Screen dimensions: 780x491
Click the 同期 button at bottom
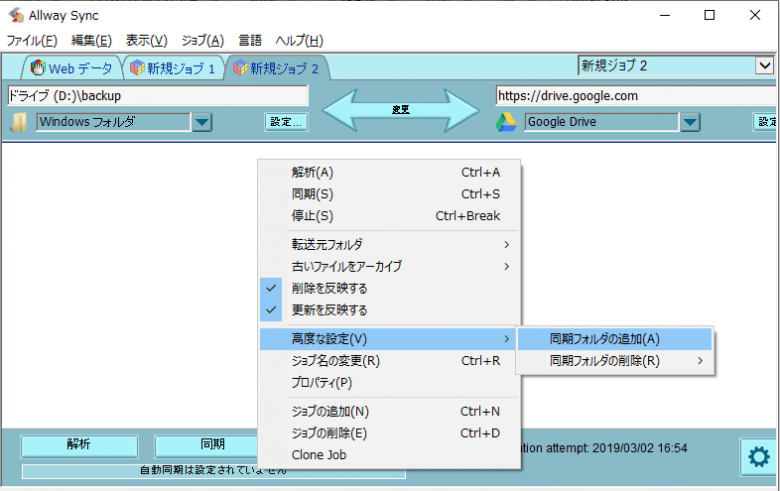[x=207, y=445]
